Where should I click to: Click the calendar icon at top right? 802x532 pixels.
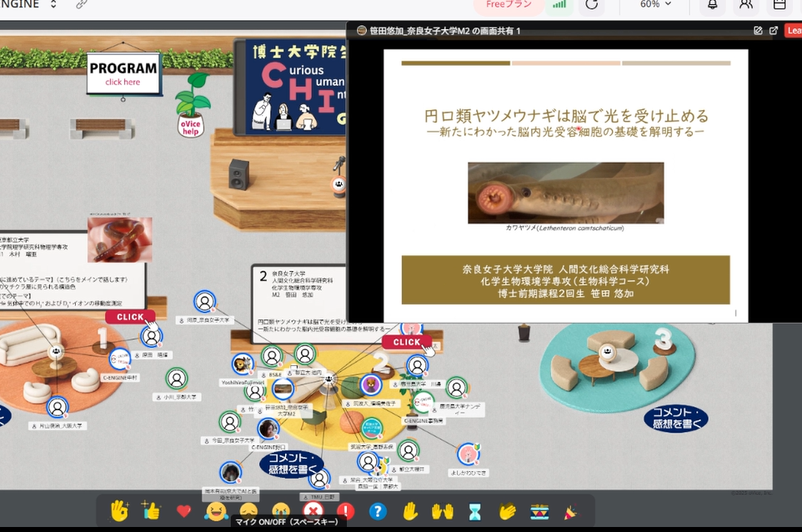point(779,5)
